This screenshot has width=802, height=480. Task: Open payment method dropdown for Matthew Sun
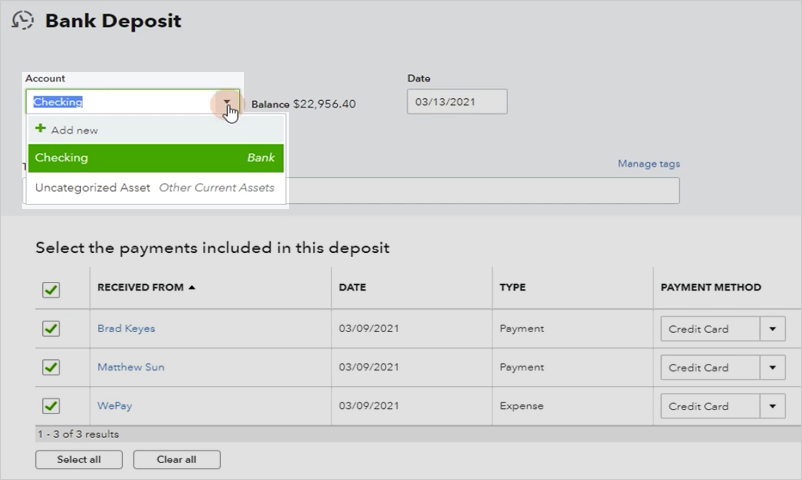(772, 368)
